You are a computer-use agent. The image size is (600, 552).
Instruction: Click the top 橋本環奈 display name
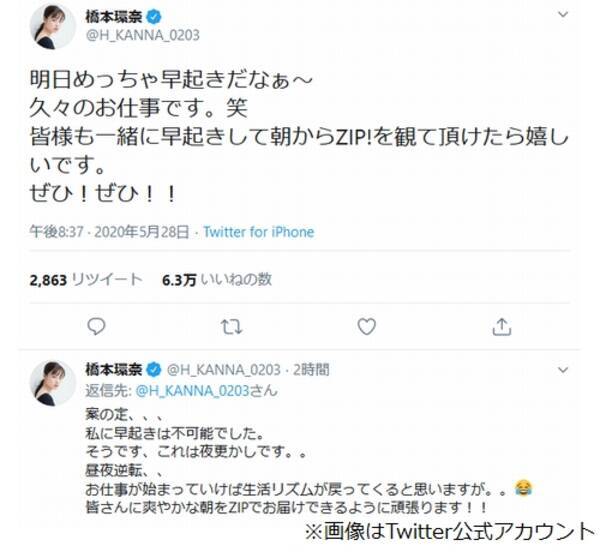click(114, 17)
